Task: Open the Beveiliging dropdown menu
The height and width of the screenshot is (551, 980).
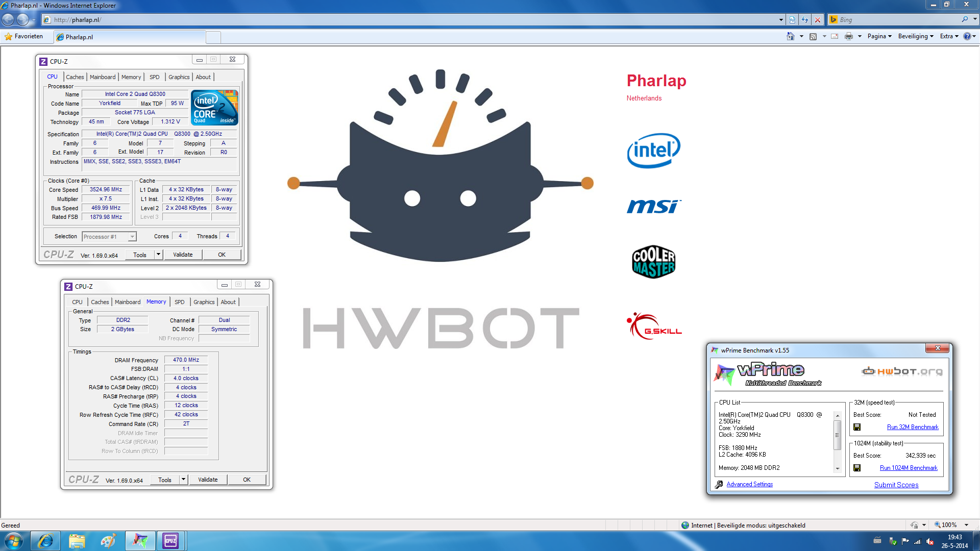Action: [916, 36]
